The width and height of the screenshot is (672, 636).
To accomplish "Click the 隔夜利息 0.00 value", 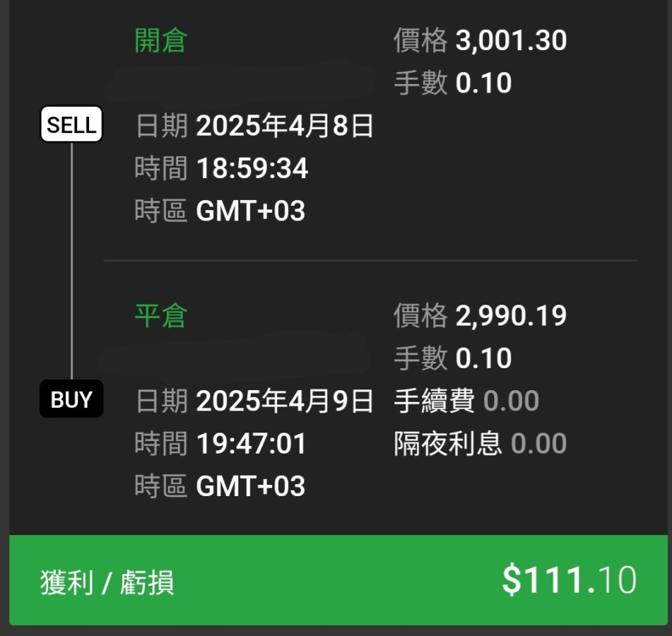I will click(x=538, y=444).
